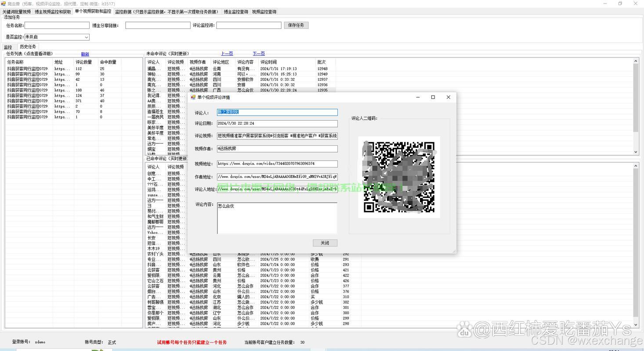Minimize the 单个视频评论详情 dialog
The height and width of the screenshot is (351, 644).
pyautogui.click(x=418, y=97)
